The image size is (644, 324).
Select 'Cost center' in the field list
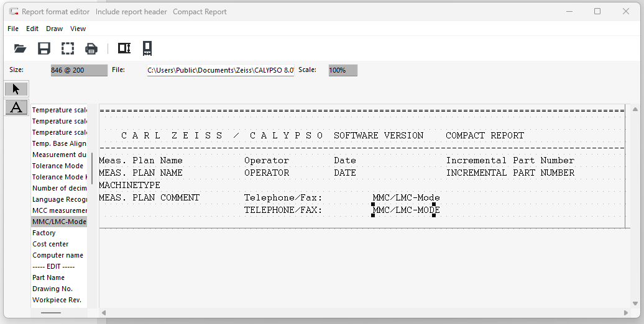click(x=50, y=244)
